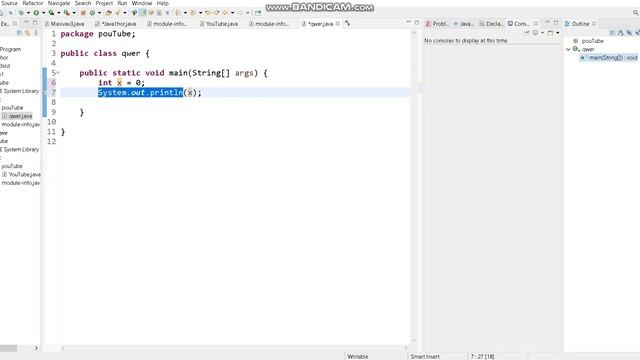640x360 pixels.
Task: Select second JRE System Library in Explorer
Action: (20, 149)
